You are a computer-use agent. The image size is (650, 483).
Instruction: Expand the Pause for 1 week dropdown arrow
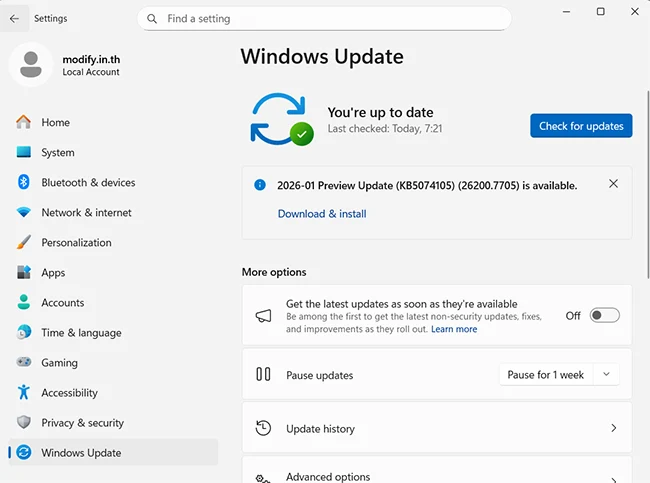click(606, 374)
